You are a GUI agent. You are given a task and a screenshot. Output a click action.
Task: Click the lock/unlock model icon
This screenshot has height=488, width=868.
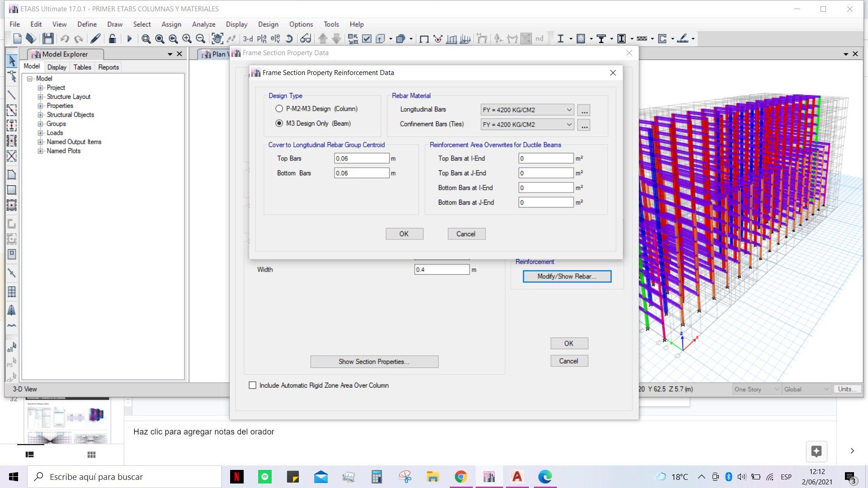(112, 39)
